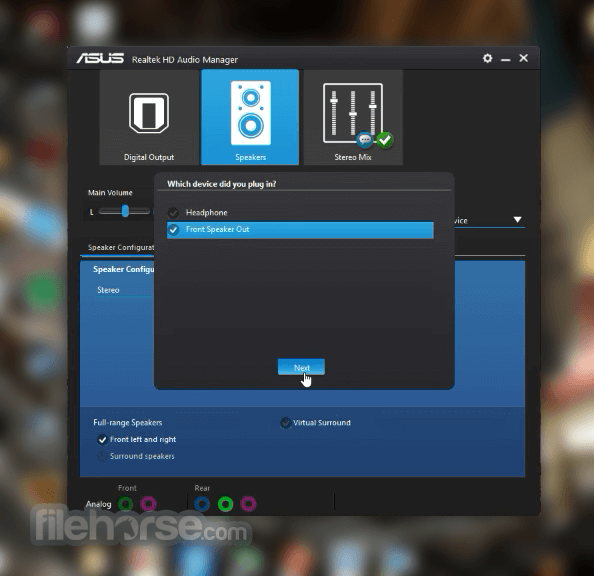
Task: Select the Digital Output device tile
Action: coord(149,117)
